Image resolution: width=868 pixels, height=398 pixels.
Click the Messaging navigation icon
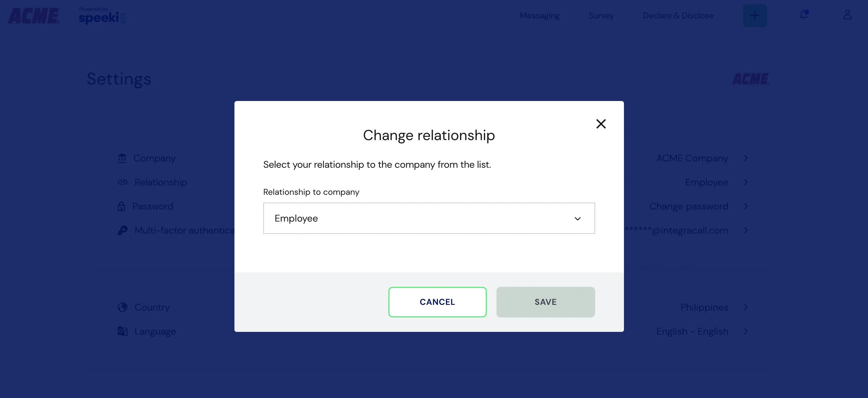pos(540,15)
